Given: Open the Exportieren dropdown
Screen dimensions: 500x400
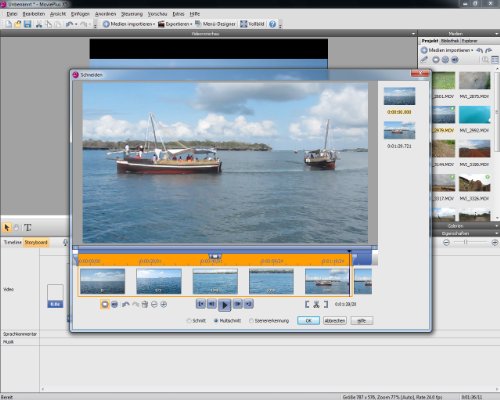Looking at the screenshot, I should pyautogui.click(x=175, y=24).
